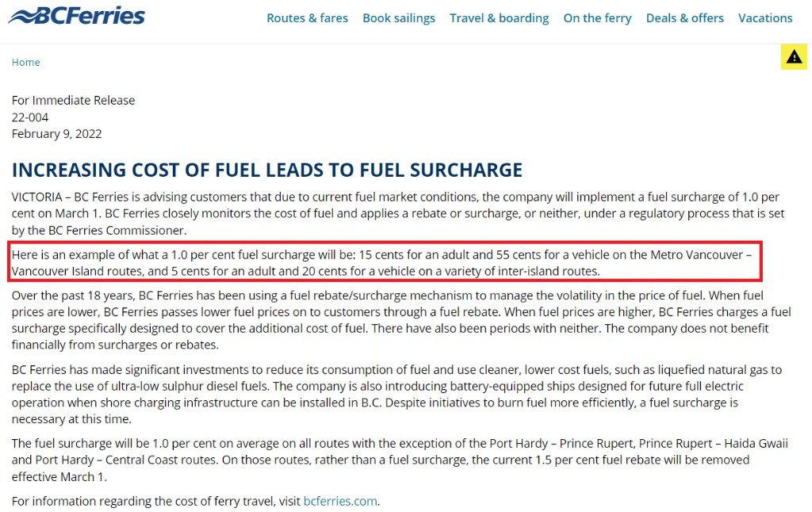Select Book sailings in the navigation
Image resolution: width=812 pixels, height=512 pixels.
click(x=399, y=18)
